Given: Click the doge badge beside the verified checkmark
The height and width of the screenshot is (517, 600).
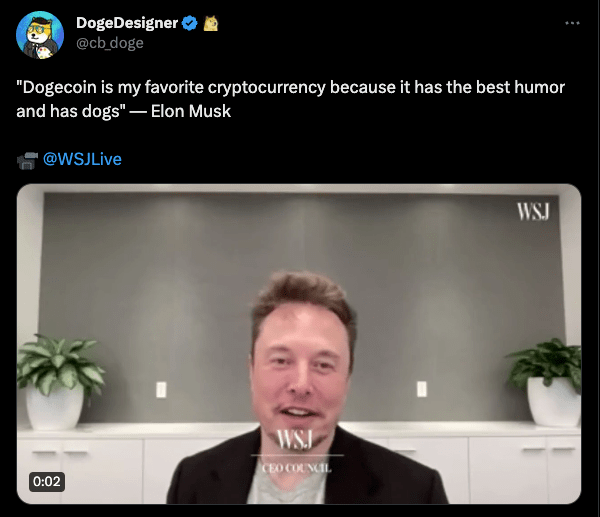Looking at the screenshot, I should tap(210, 23).
